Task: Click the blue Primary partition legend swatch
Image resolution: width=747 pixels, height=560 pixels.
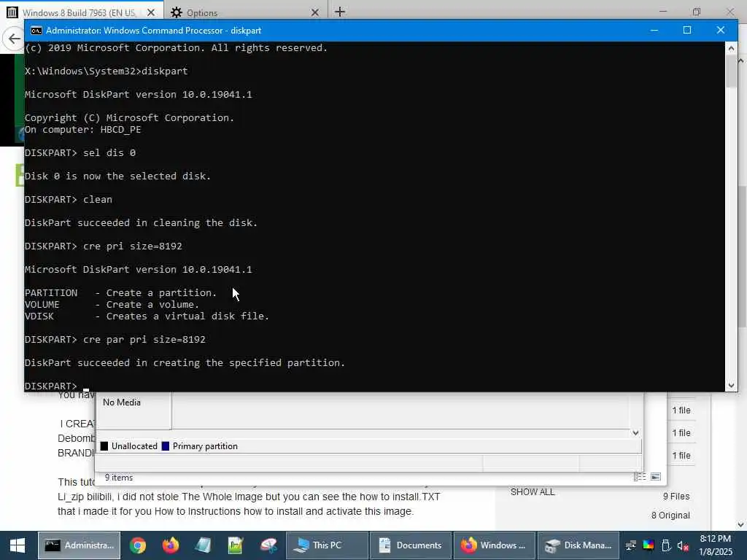Action: click(x=166, y=446)
